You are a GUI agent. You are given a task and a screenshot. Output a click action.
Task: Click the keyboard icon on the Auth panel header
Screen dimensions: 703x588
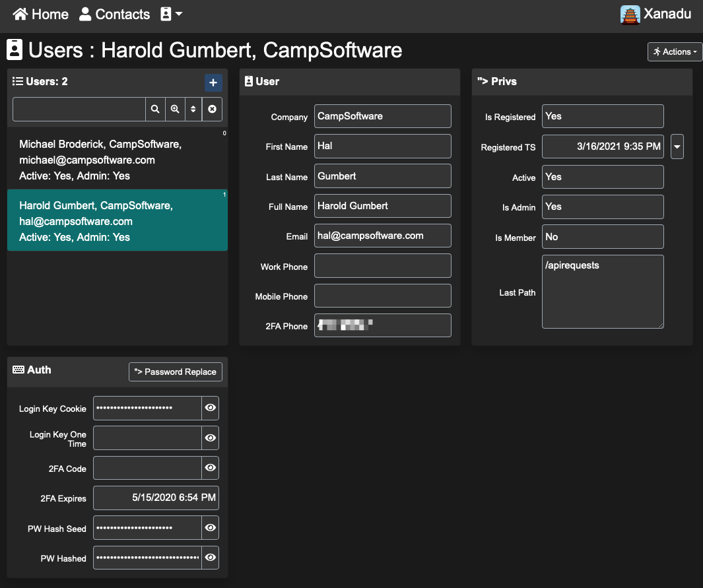[x=18, y=370]
